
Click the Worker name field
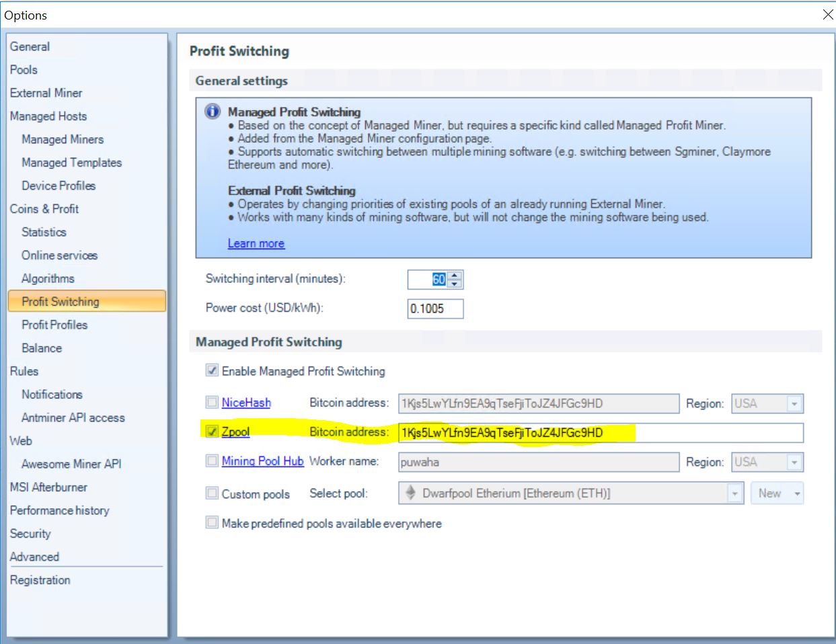539,462
